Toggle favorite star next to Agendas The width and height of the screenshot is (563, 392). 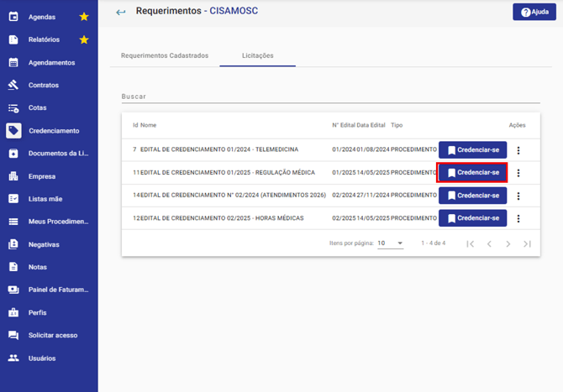click(x=84, y=17)
